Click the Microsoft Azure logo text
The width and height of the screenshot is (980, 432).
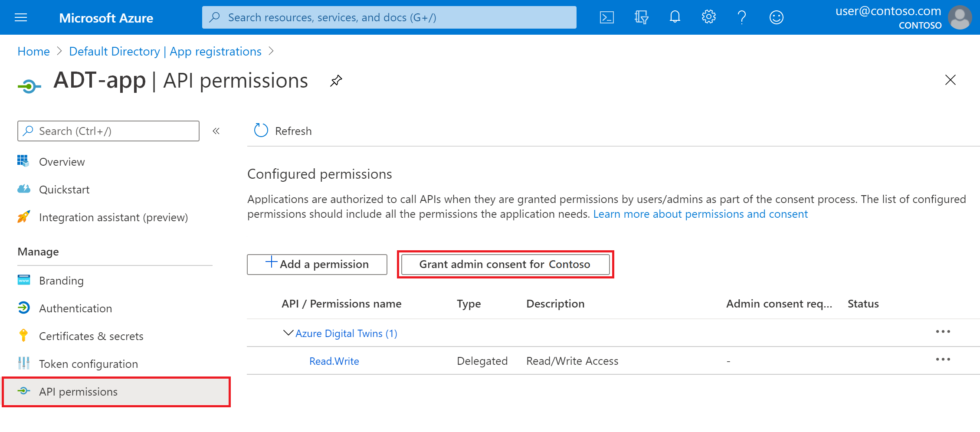pyautogui.click(x=106, y=18)
